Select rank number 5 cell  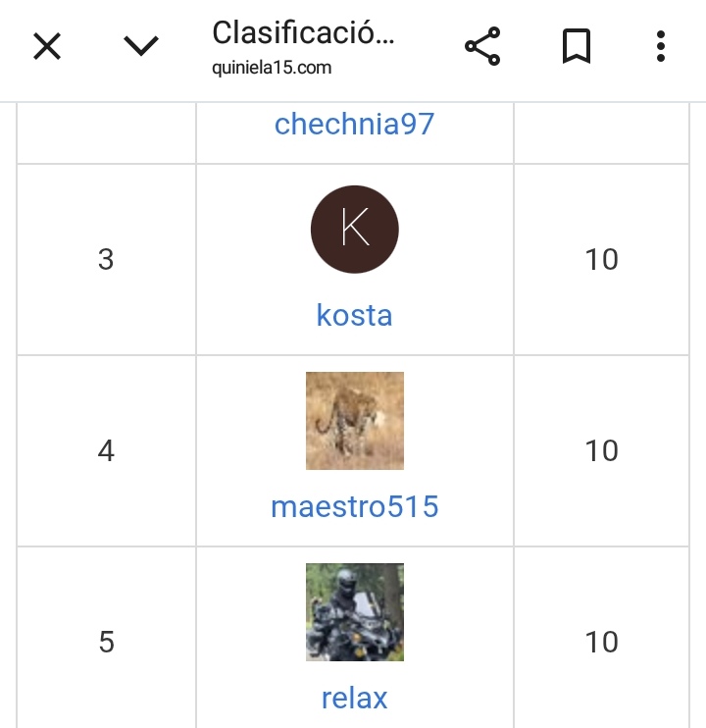point(106,642)
